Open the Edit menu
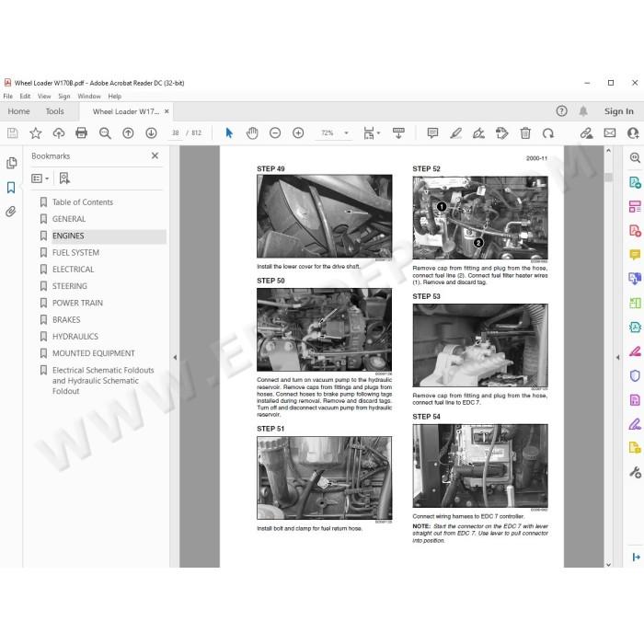The height and width of the screenshot is (644, 644). (25, 96)
